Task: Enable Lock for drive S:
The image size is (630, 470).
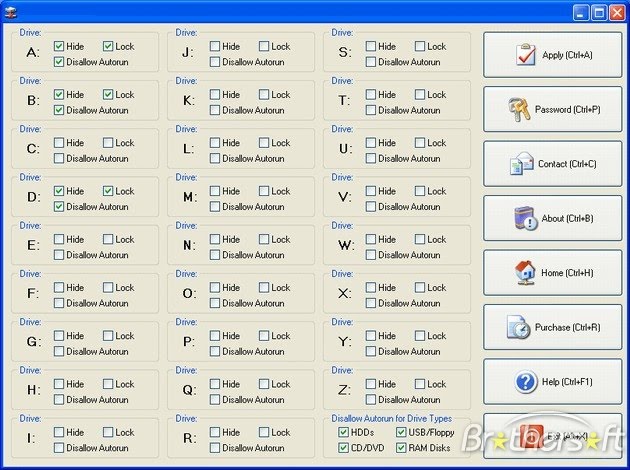Action: (419, 46)
